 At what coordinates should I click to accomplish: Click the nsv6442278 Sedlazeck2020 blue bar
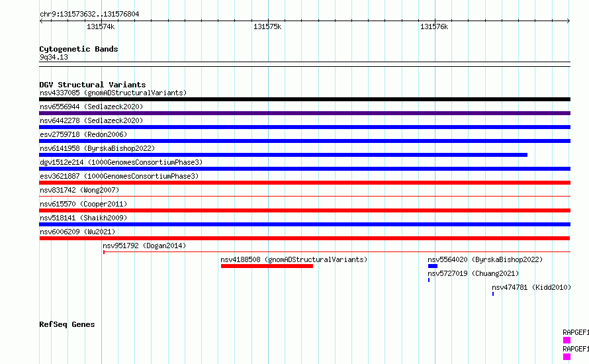[304, 127]
